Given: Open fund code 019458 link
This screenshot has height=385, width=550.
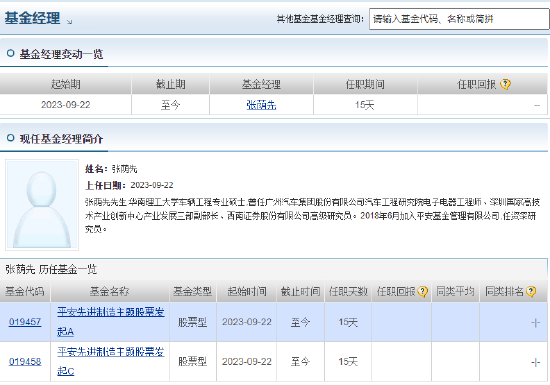Looking at the screenshot, I should (25, 362).
